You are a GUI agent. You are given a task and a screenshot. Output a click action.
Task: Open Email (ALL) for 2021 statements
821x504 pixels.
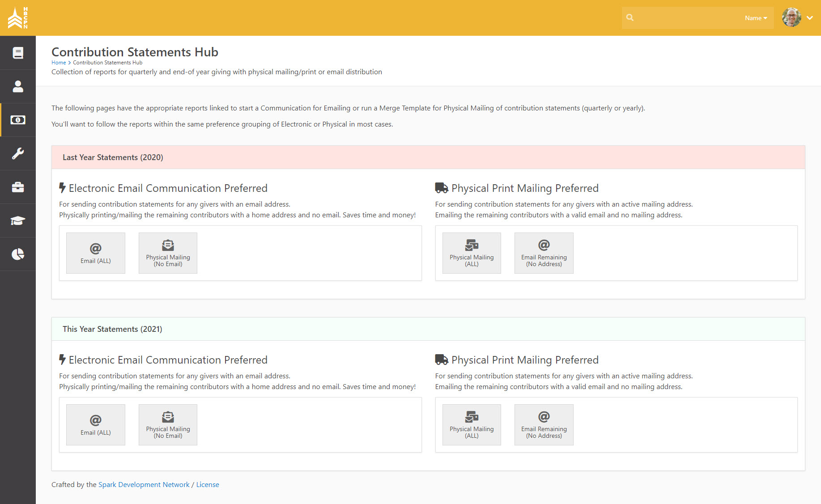click(96, 425)
